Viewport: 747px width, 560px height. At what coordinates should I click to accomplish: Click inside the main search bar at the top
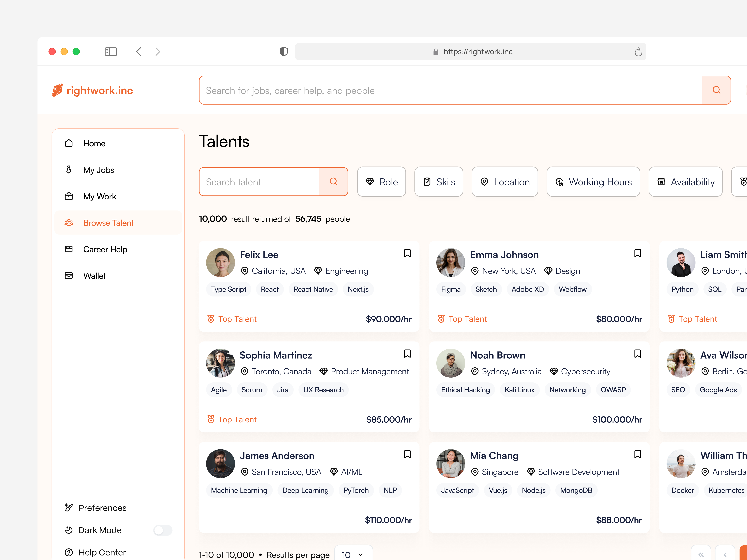tap(439, 90)
